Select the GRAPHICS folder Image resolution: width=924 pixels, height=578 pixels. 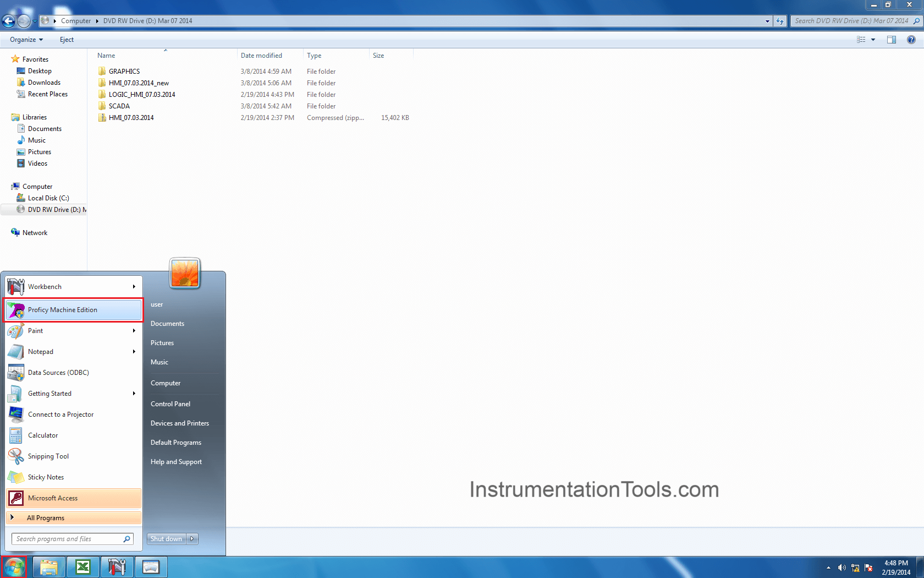coord(124,72)
